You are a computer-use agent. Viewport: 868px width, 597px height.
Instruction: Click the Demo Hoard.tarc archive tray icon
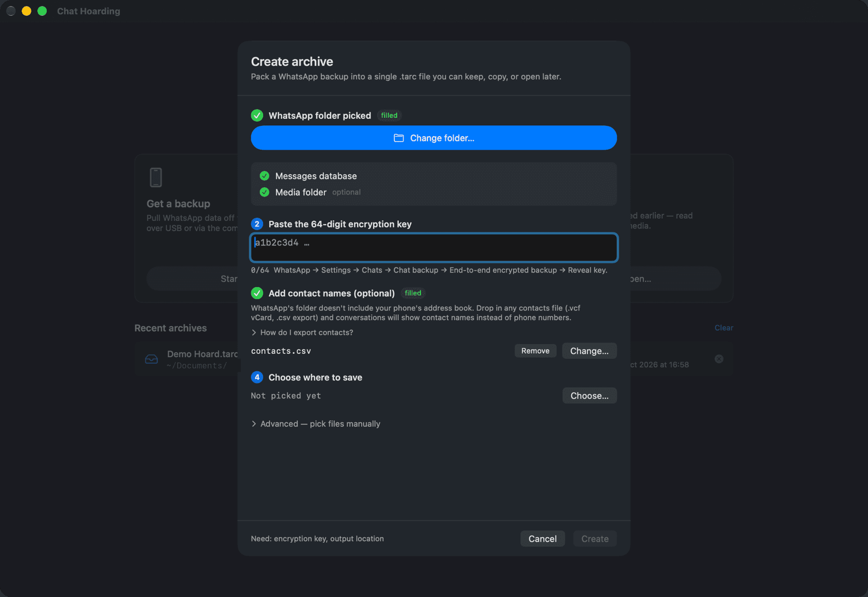[152, 359]
